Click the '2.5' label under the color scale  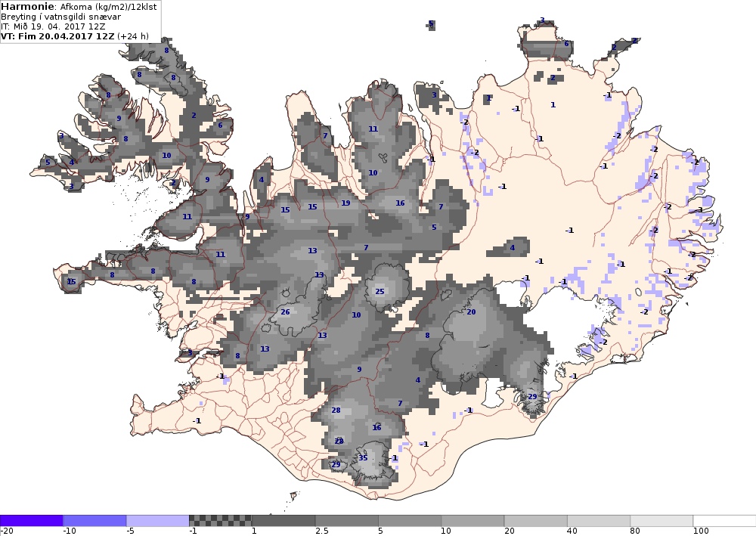tap(322, 531)
